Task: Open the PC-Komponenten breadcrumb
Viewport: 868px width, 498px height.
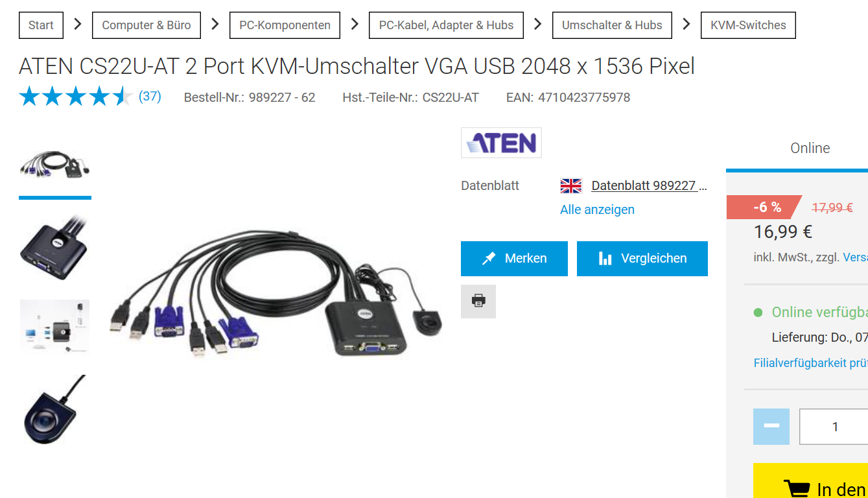Action: pyautogui.click(x=285, y=25)
